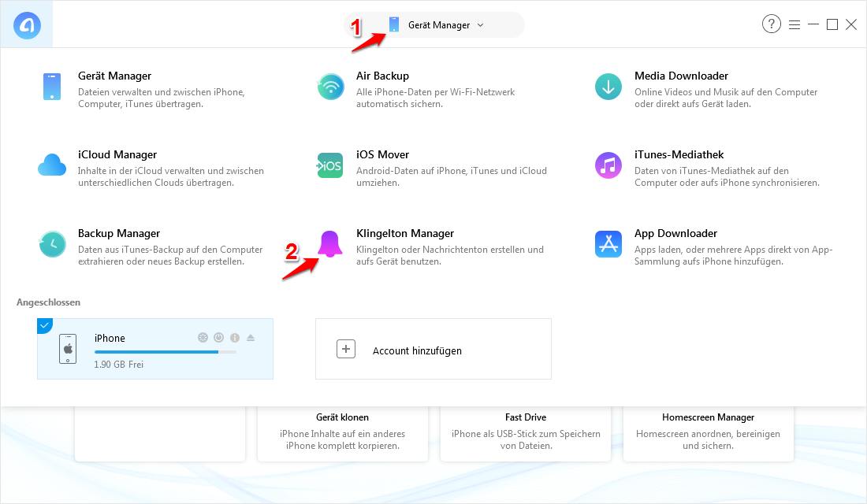Open the hamburger menu icon

pos(794,25)
